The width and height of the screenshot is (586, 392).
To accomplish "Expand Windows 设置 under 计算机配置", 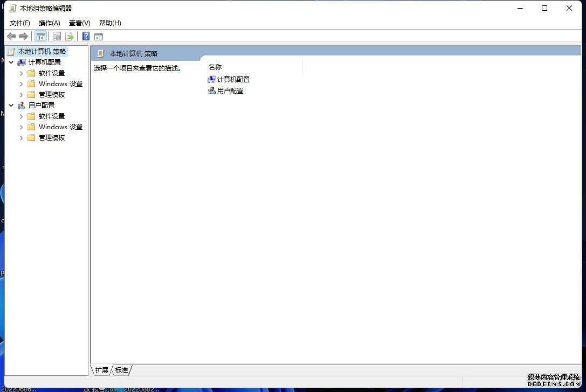I will click(22, 84).
